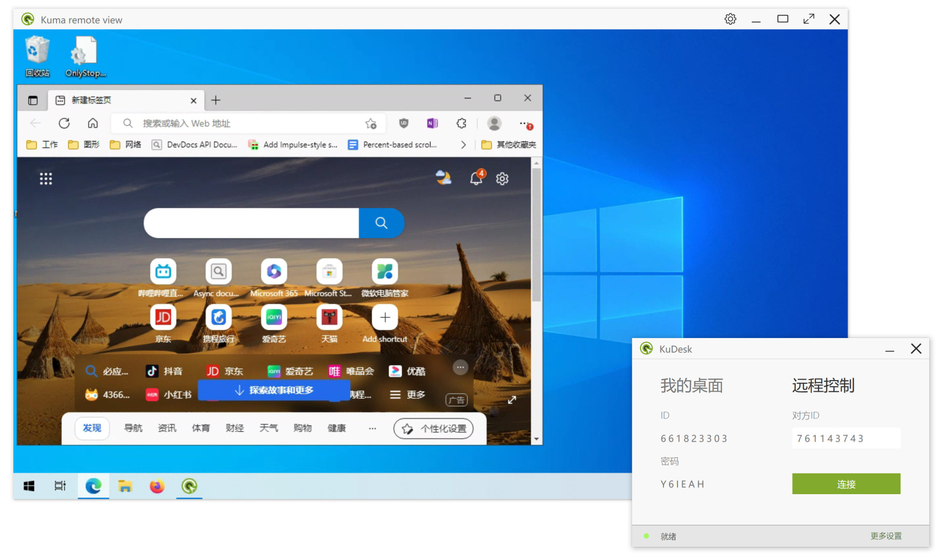
Task: Expand the news feed arrows icon
Action: pyautogui.click(x=512, y=400)
